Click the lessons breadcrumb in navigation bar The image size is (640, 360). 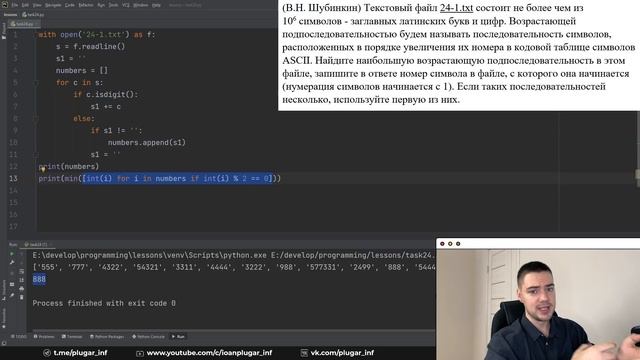pos(11,15)
